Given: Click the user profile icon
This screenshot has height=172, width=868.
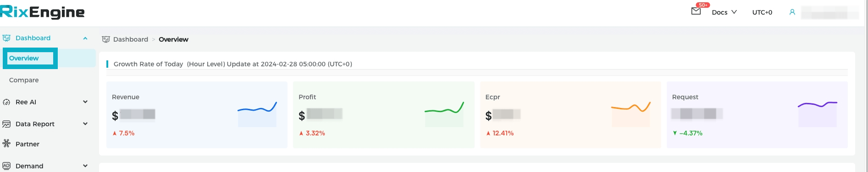Looking at the screenshot, I should pyautogui.click(x=792, y=12).
